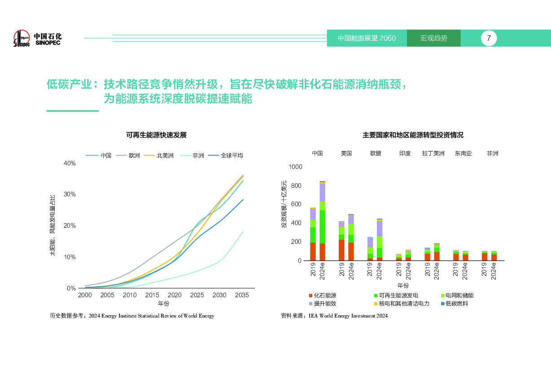The width and height of the screenshot is (551, 392).
Task: Click the teal 低碳燃料 legend square
Action: point(442,304)
